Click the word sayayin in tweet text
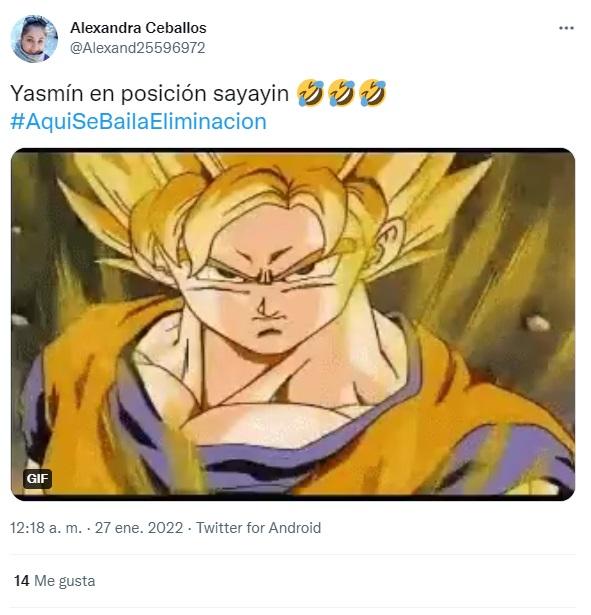Screen dimensions: 591x615 click(251, 94)
